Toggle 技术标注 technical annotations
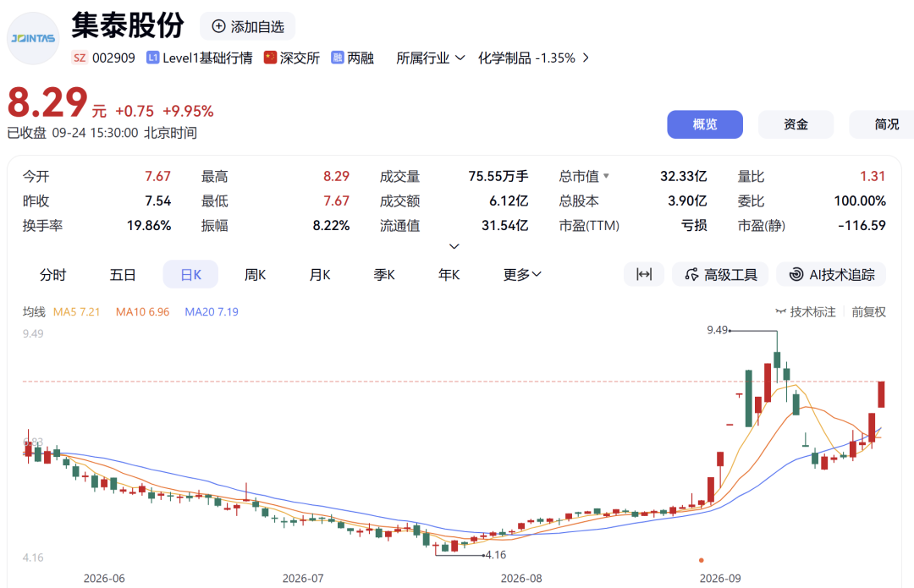The image size is (914, 588). coord(806,312)
